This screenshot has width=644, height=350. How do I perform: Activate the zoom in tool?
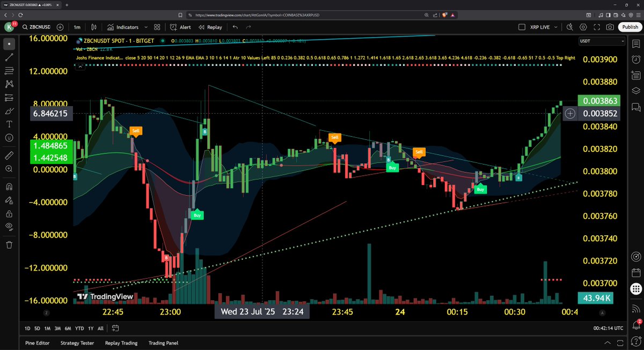coord(9,169)
